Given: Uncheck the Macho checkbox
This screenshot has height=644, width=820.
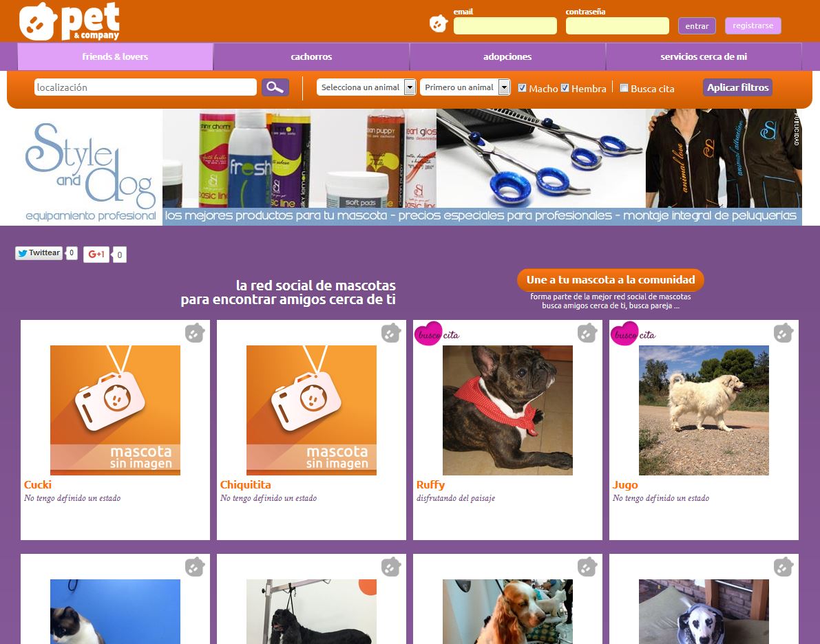Looking at the screenshot, I should 522,88.
